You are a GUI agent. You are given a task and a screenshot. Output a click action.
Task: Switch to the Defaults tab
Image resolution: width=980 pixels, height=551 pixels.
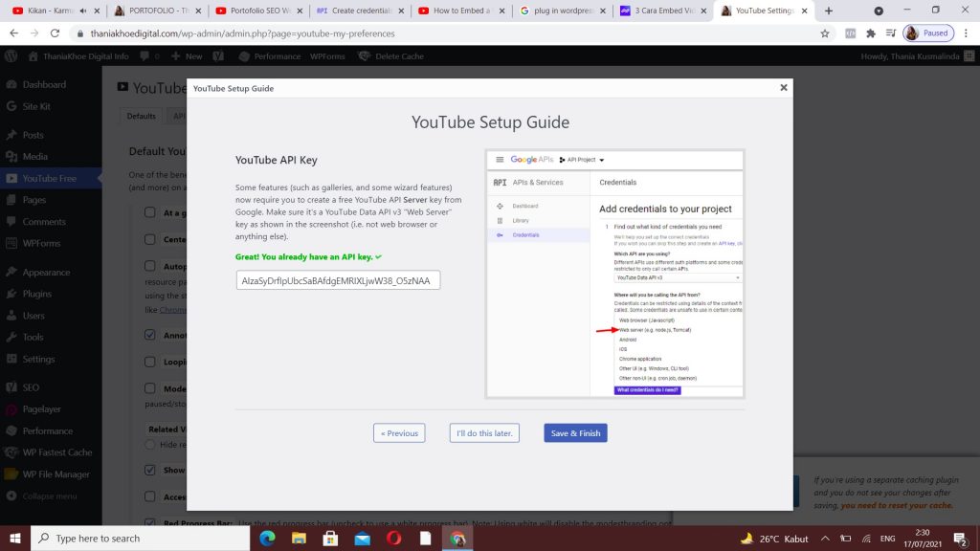coord(141,115)
